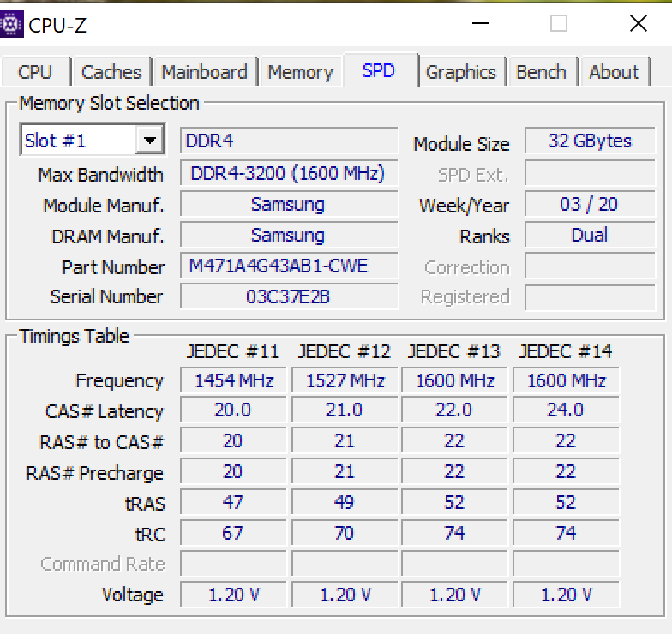Viewport: 672px width, 634px height.
Task: Click CAS# Latency 24.0 cell
Action: point(566,410)
